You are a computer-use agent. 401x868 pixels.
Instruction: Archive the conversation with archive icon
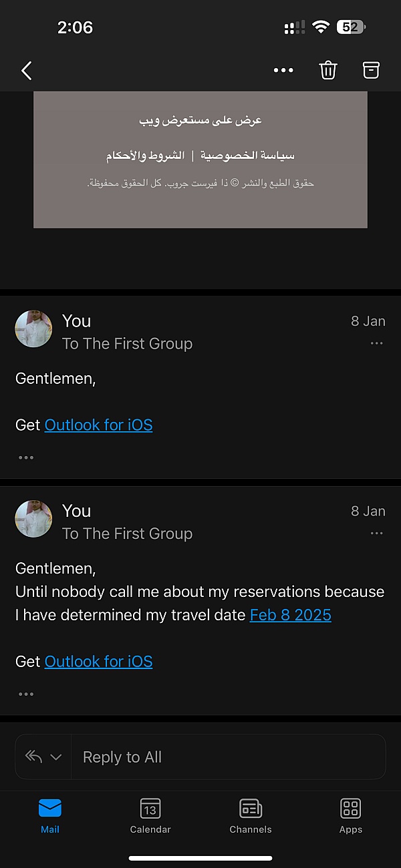pyautogui.click(x=371, y=70)
